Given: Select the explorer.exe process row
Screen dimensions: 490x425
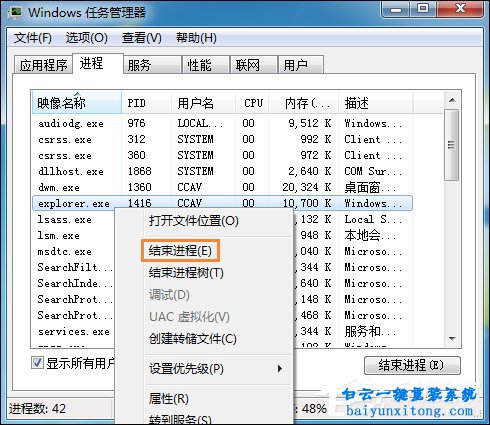Looking at the screenshot, I should pyautogui.click(x=222, y=203).
